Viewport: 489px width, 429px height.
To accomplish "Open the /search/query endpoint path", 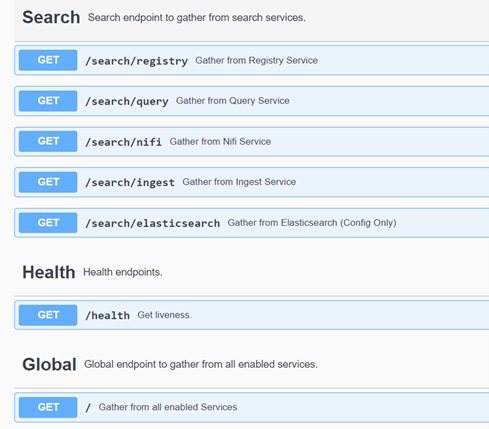I will click(x=127, y=101).
